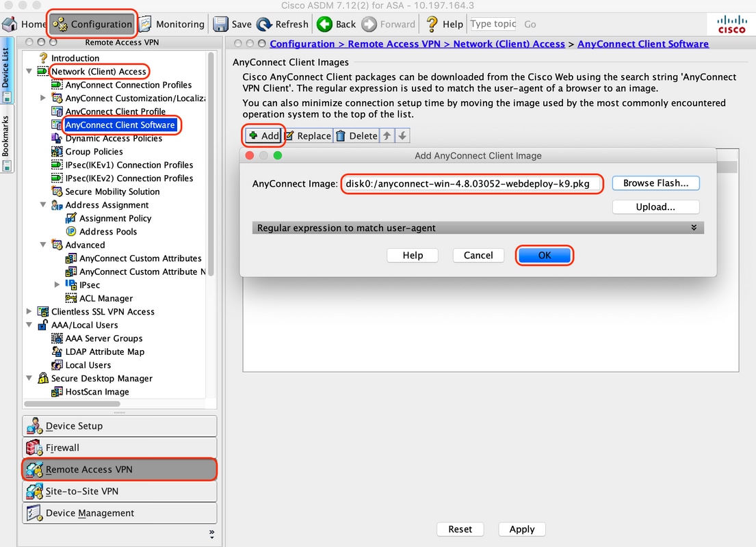Expand AnyConnect Customization/Localization node
The height and width of the screenshot is (547, 756).
click(42, 98)
